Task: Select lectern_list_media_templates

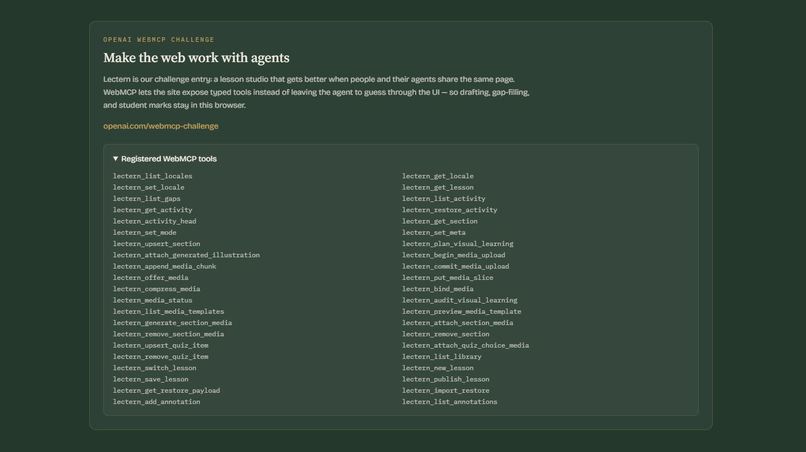Action: (x=169, y=312)
